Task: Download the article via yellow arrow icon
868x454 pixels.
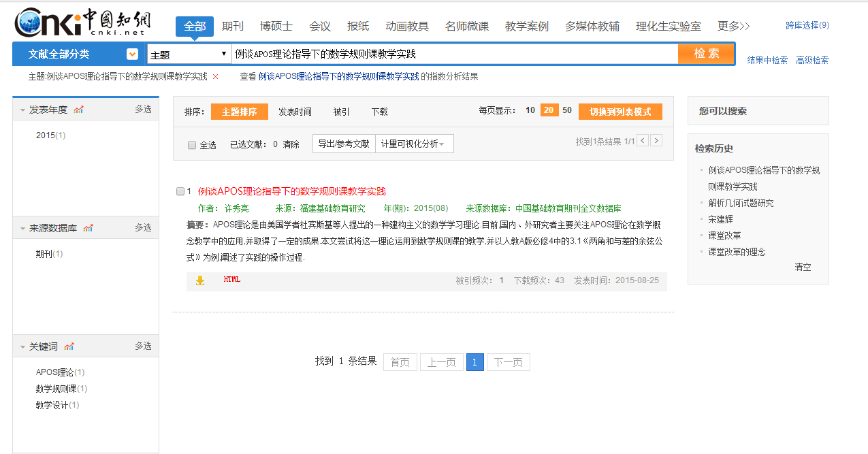Action: 200,280
